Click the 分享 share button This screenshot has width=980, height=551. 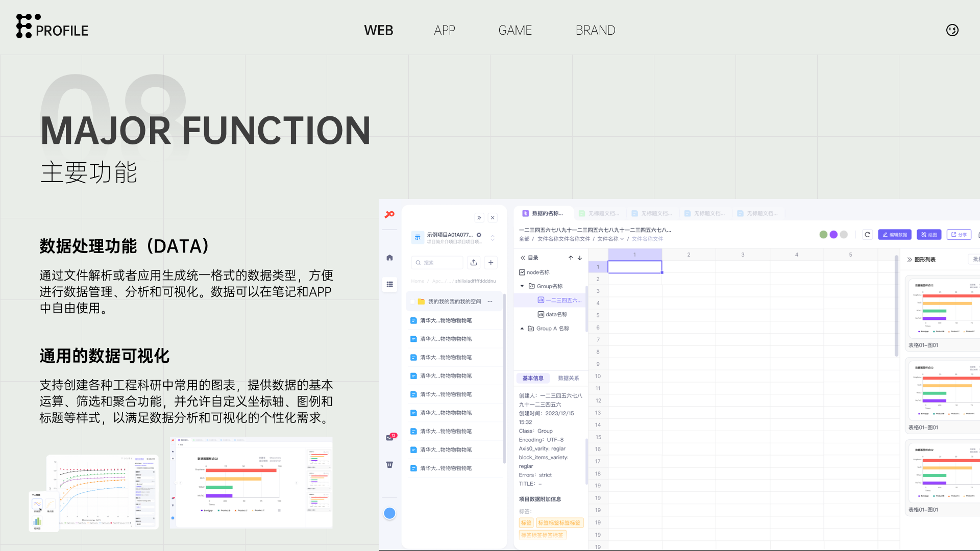pos(959,235)
